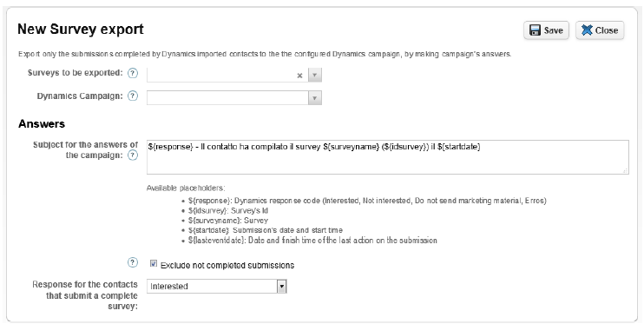Open the Interested response dropdown
This screenshot has width=644, height=324.
click(x=216, y=286)
